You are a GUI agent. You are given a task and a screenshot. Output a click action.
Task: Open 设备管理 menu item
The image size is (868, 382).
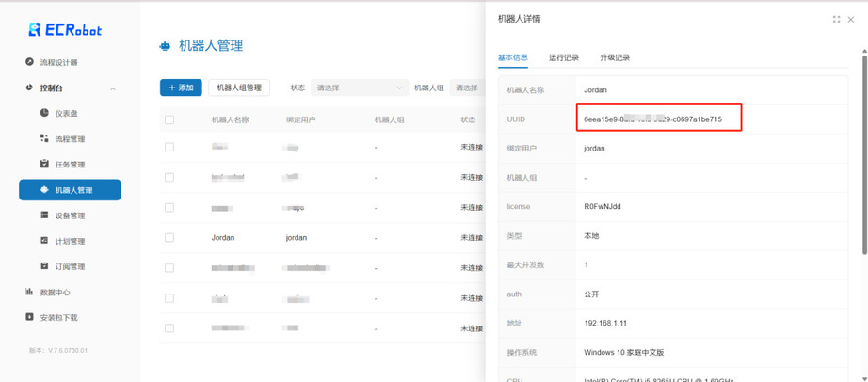[70, 215]
